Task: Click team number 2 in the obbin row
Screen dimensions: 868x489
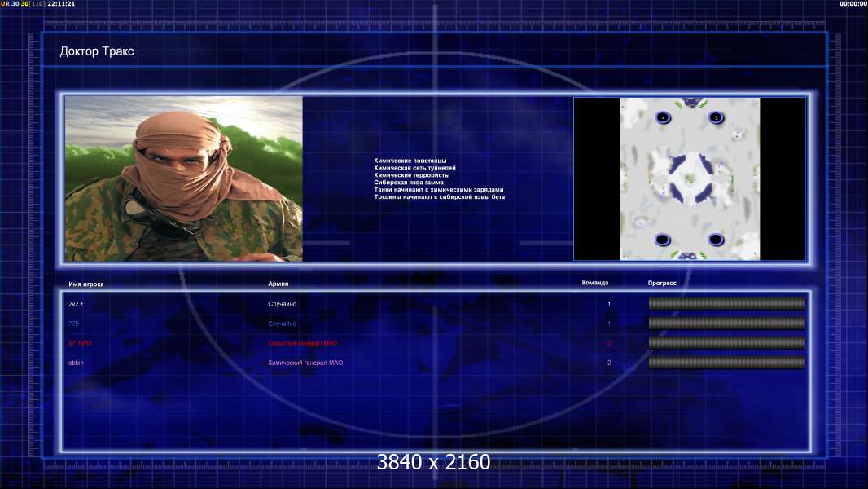Action: pos(609,363)
